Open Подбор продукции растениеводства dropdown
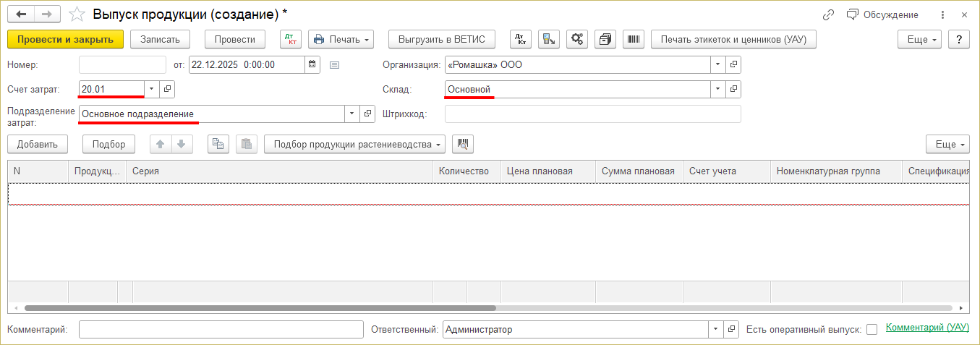The height and width of the screenshot is (345, 980). tap(355, 144)
